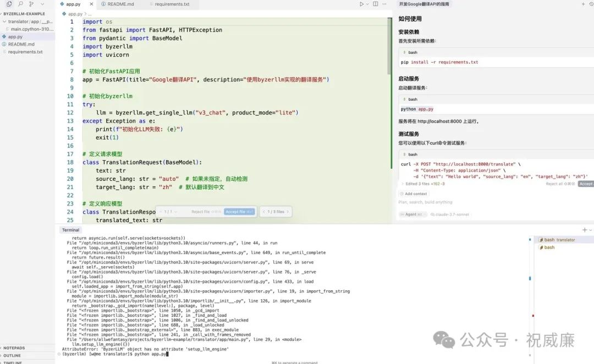Viewport: 594px width, 364px height.
Task: Reject all edits in chat panel
Action: click(x=560, y=184)
